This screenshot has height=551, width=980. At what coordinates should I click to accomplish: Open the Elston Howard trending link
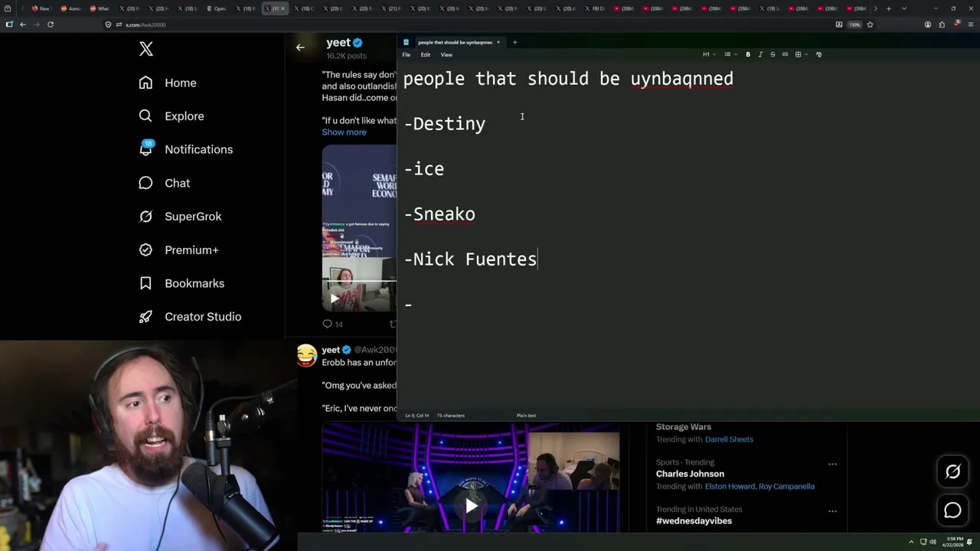[730, 487]
